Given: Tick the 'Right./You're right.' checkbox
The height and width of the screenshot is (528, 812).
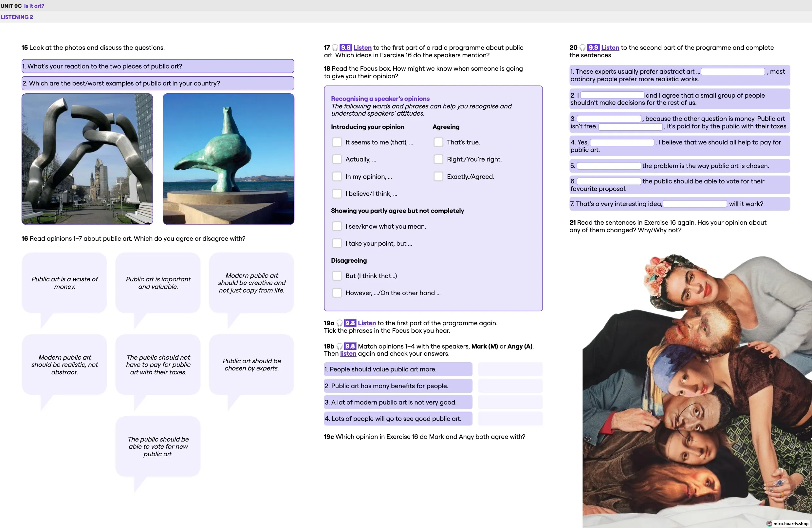Looking at the screenshot, I should coord(438,160).
